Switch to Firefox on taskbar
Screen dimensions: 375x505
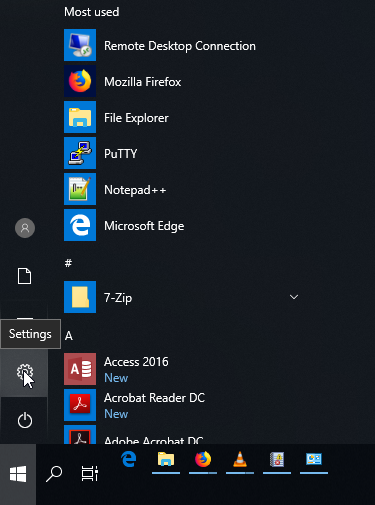203,460
